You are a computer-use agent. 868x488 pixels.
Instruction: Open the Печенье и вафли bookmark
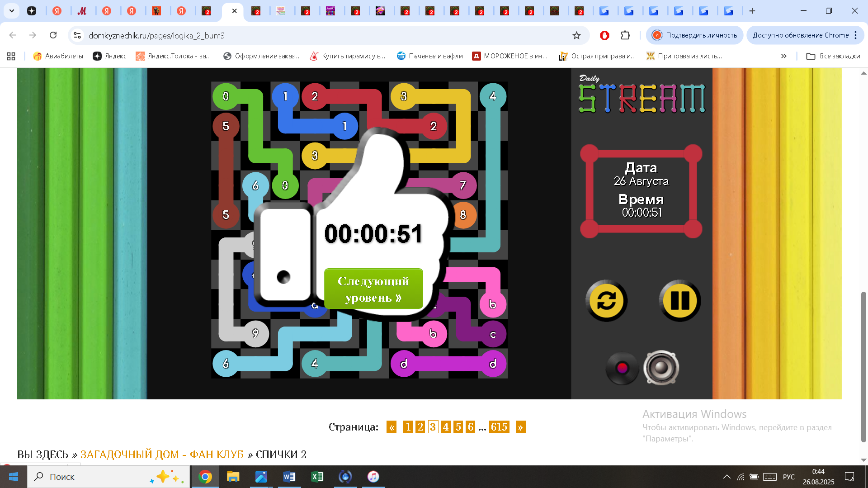pos(429,56)
